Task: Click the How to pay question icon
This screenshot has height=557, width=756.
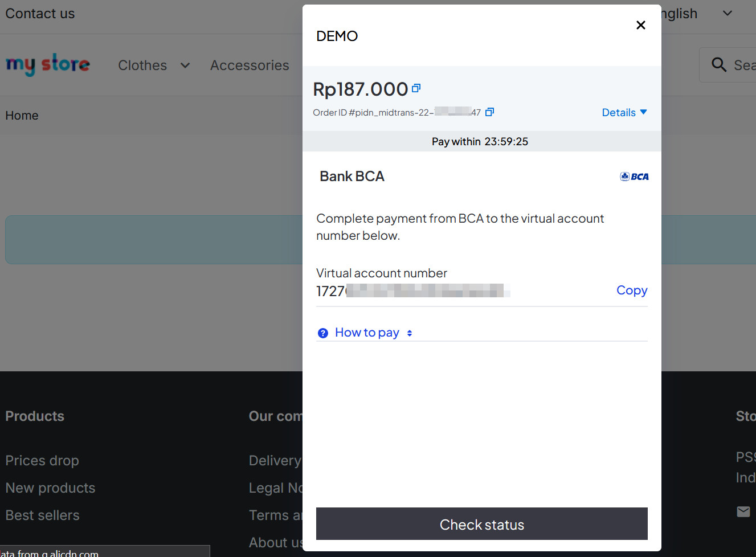Action: pos(323,333)
